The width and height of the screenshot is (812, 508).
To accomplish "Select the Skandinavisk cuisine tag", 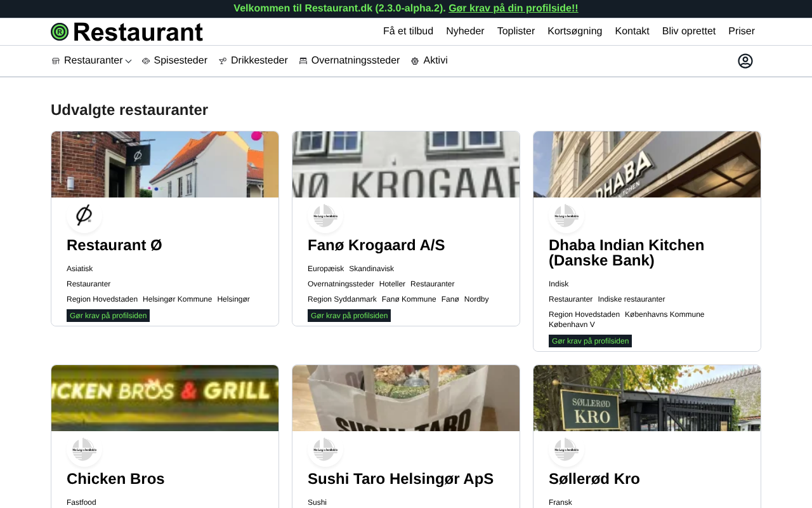I will 371,269.
